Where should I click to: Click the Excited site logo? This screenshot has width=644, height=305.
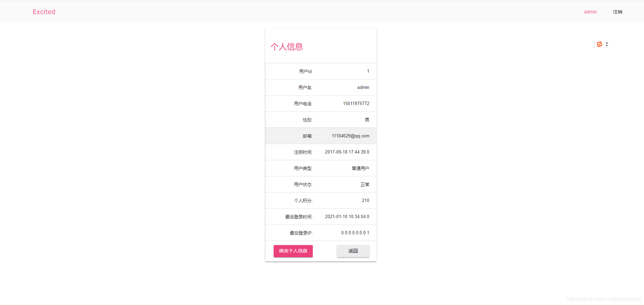[x=44, y=12]
